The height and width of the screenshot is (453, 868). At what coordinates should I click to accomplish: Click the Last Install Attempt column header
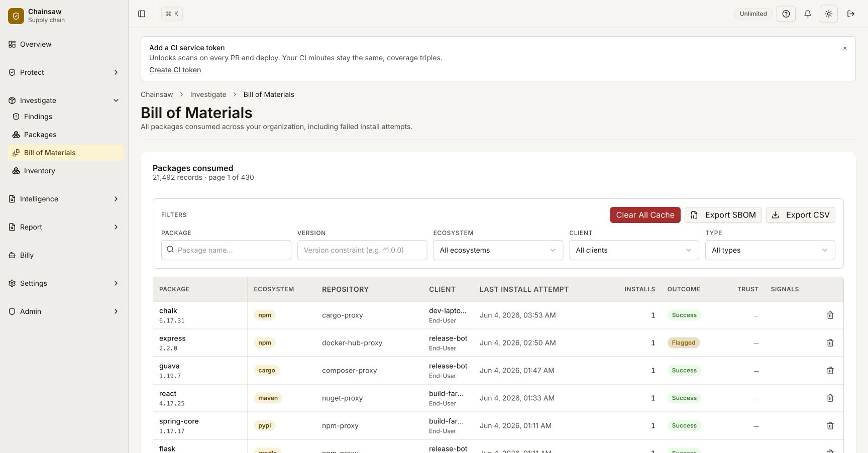tap(524, 289)
